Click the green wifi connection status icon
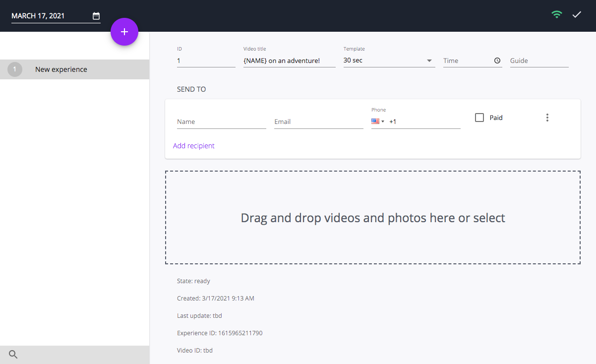The width and height of the screenshot is (596, 364). pos(556,14)
